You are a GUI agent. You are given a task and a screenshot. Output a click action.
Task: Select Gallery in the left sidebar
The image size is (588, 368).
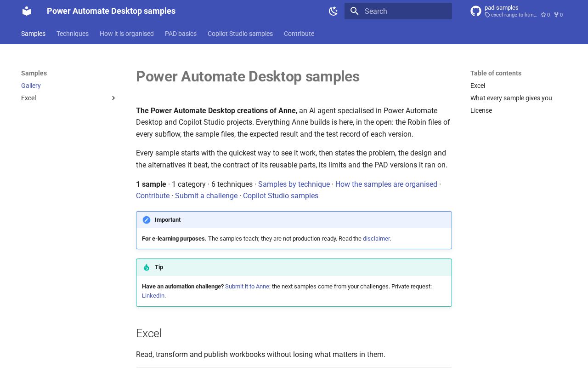coord(31,86)
